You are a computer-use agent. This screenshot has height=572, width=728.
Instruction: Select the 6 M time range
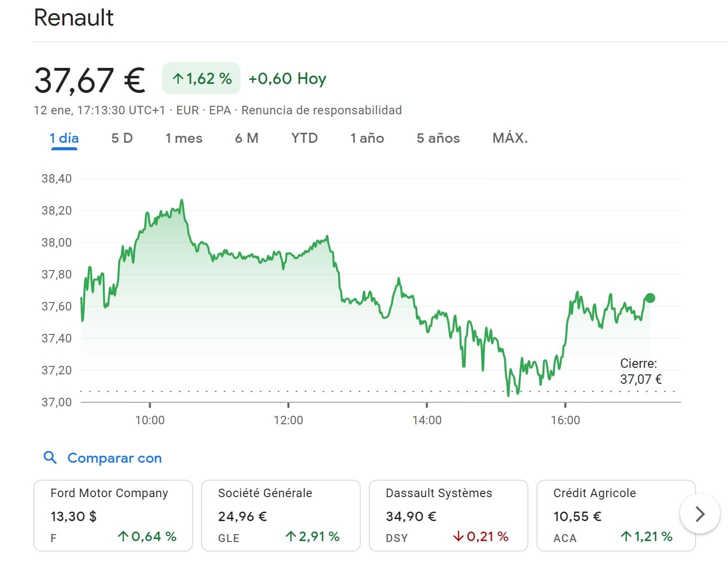click(246, 138)
